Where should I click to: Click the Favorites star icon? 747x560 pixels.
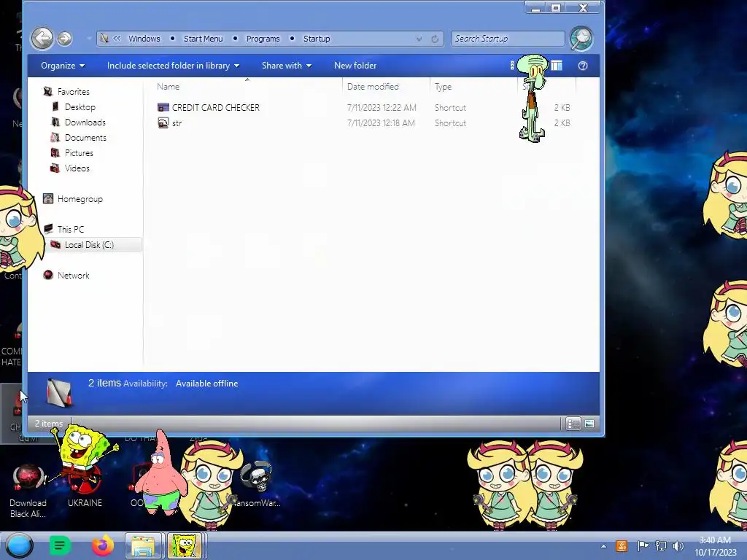coord(47,91)
